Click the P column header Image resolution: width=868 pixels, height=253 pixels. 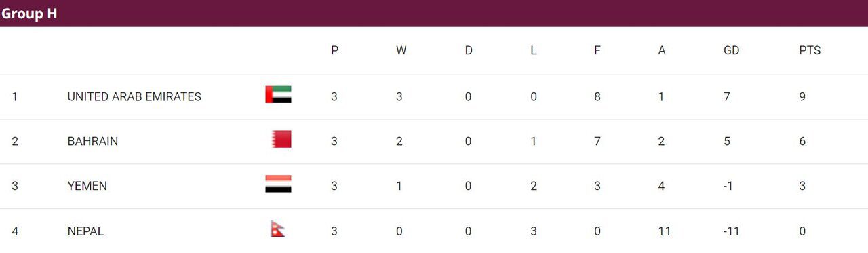334,51
